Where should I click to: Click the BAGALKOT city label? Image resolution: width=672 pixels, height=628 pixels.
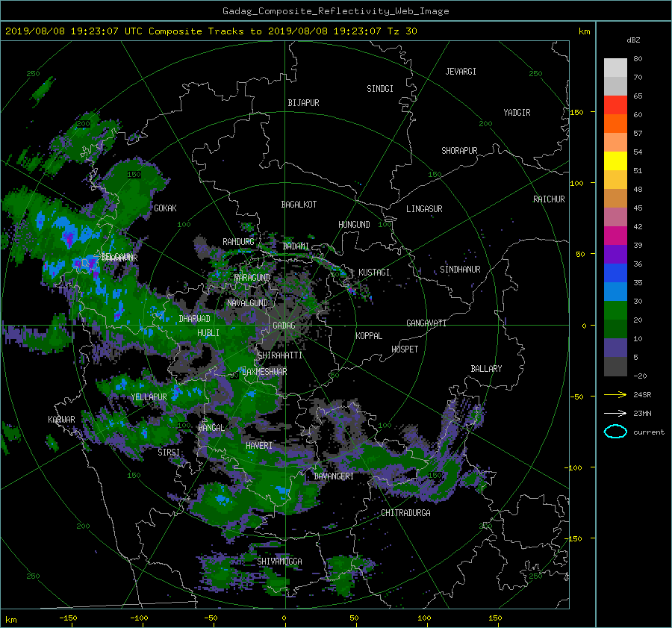pos(299,205)
